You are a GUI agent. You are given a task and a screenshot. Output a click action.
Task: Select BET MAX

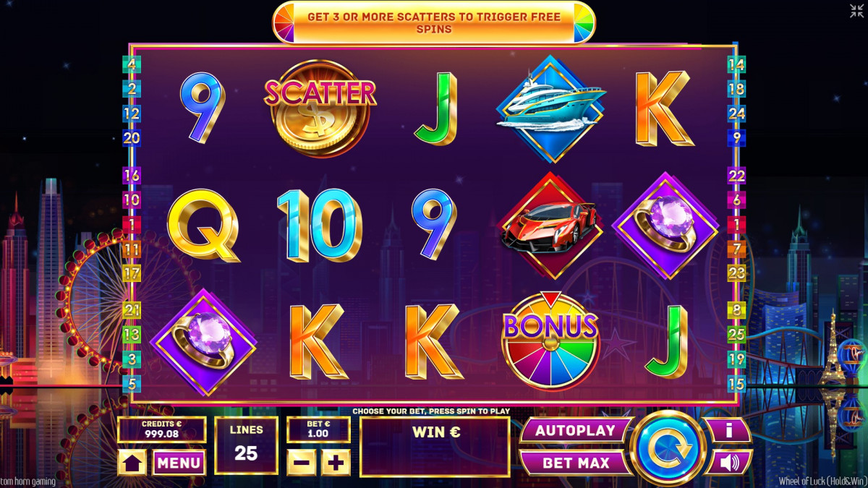(576, 463)
